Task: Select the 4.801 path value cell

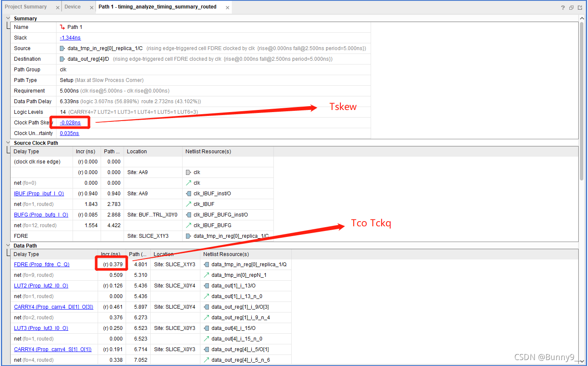Action: (138, 265)
